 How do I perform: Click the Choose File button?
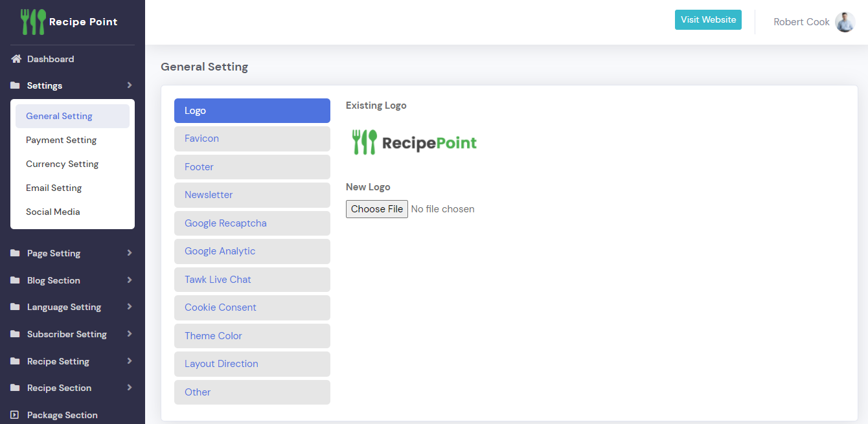pyautogui.click(x=377, y=209)
